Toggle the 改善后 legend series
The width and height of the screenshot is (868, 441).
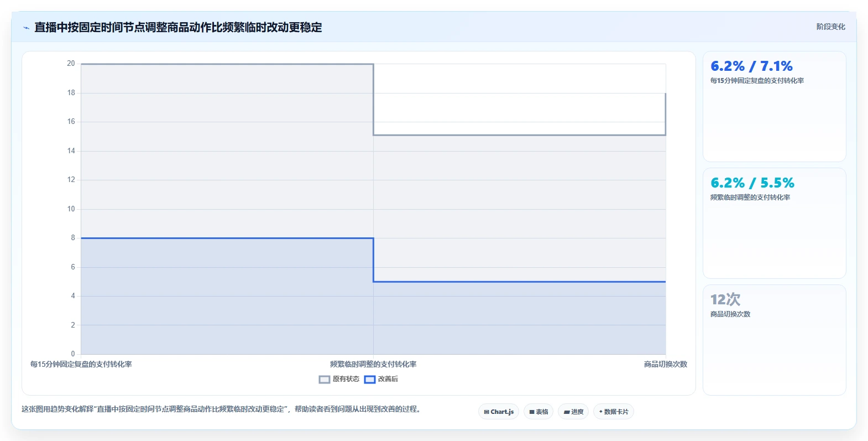click(381, 379)
